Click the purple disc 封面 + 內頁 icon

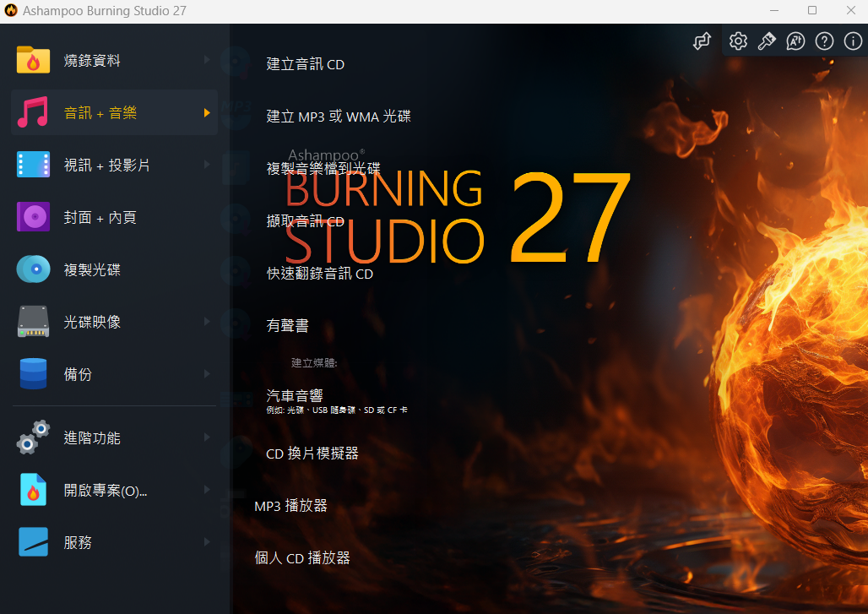click(x=33, y=216)
